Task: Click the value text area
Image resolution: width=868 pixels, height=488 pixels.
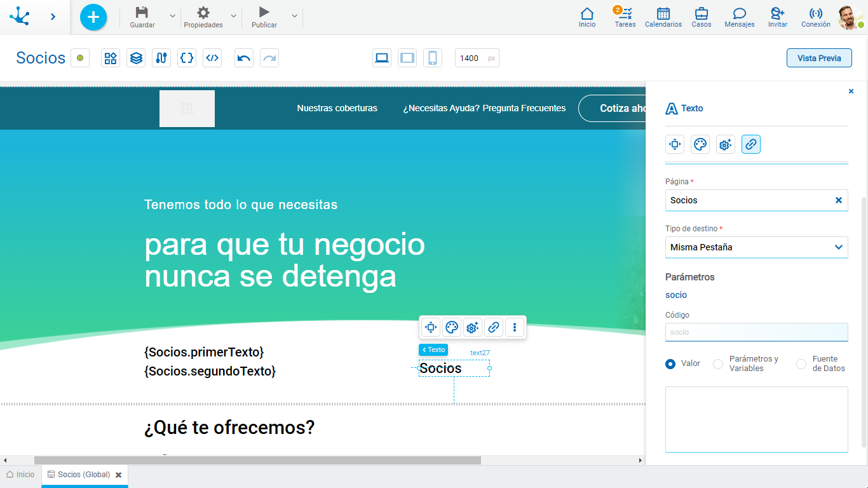Action: tap(757, 419)
